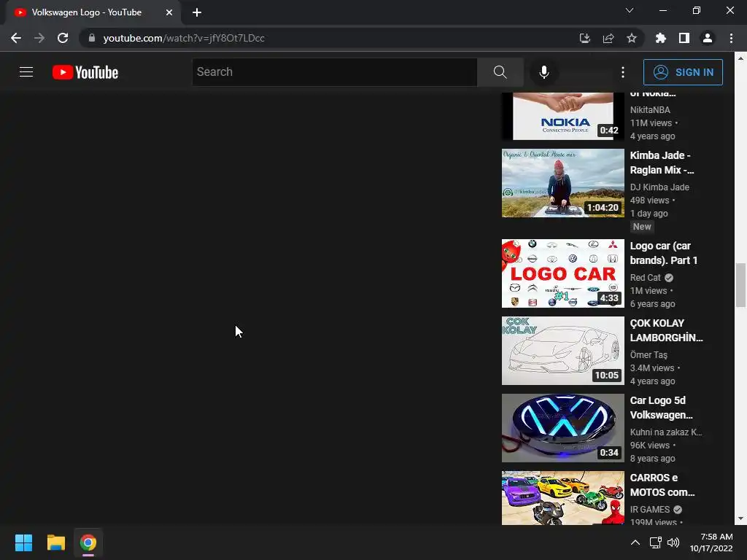Focus the YouTube Search input field
This screenshot has height=560, width=747.
[x=334, y=72]
